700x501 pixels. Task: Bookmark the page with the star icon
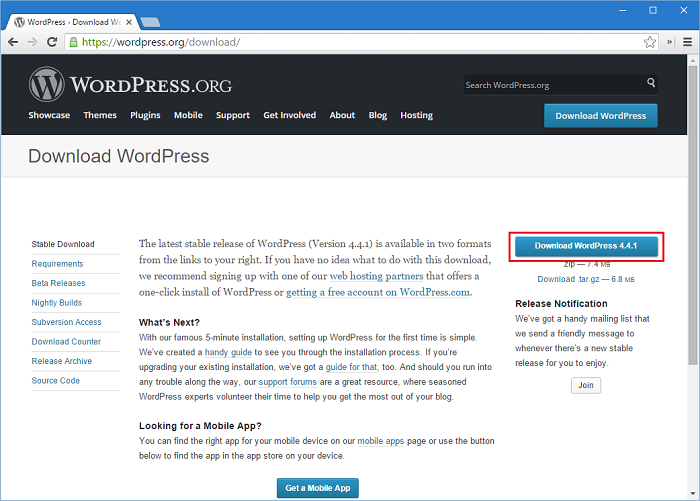point(650,42)
